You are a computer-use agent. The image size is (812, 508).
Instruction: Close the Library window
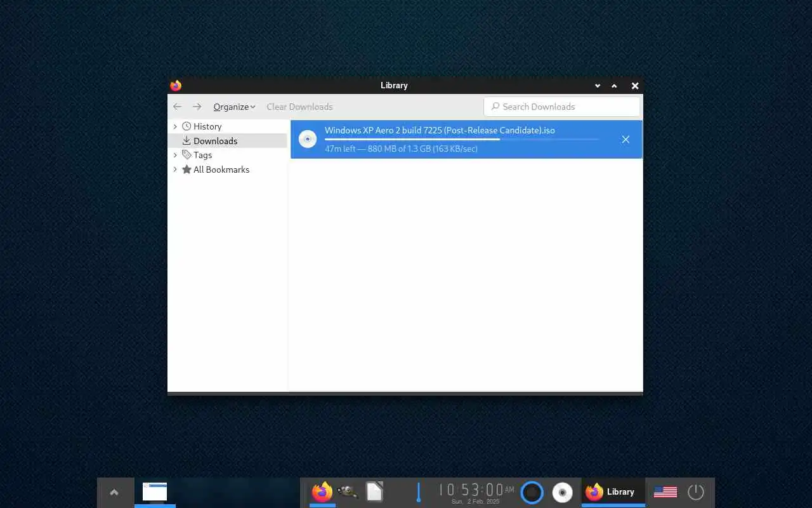pos(635,86)
